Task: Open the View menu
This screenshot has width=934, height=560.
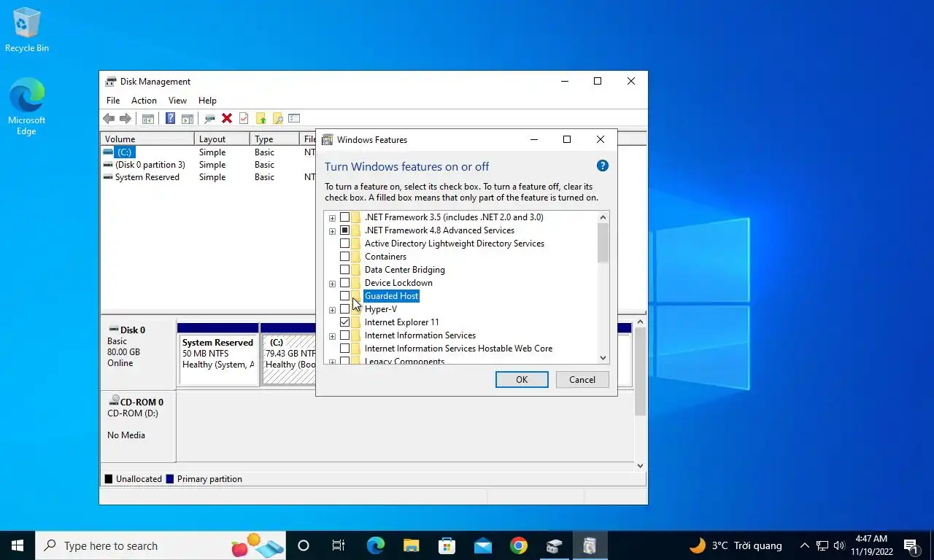Action: [177, 101]
